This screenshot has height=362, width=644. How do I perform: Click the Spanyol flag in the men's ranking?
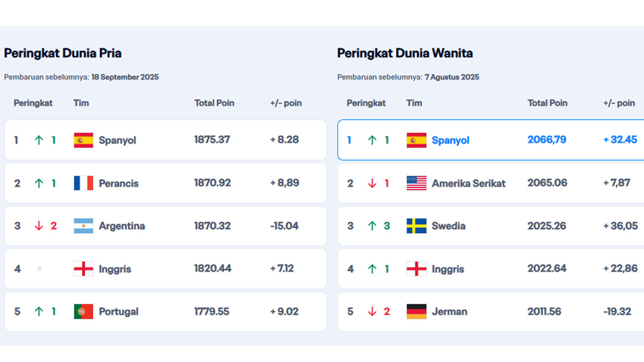pyautogui.click(x=83, y=140)
